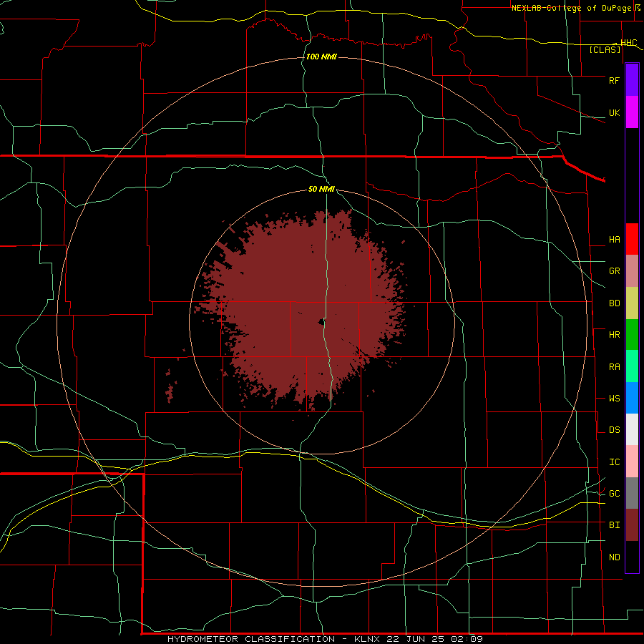Click the HA legend label
The width and height of the screenshot is (644, 644).
click(614, 240)
